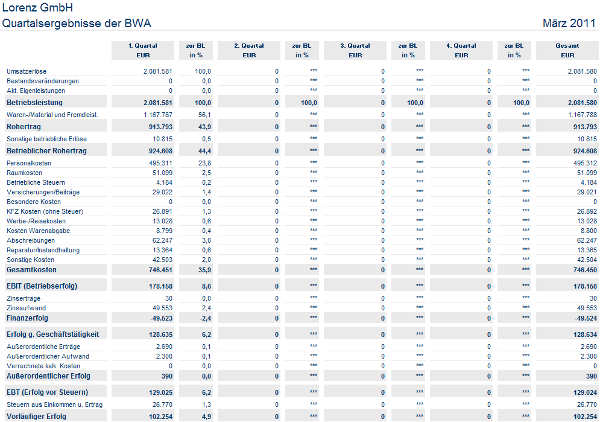Click the Sonstige Kosten row label
Image resolution: width=600 pixels, height=422 pixels.
30,260
